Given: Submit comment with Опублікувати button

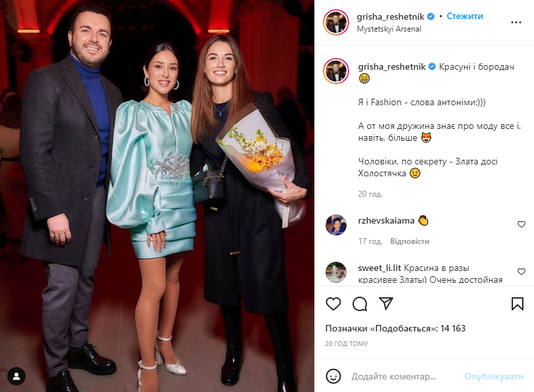Looking at the screenshot, I should pos(494,376).
